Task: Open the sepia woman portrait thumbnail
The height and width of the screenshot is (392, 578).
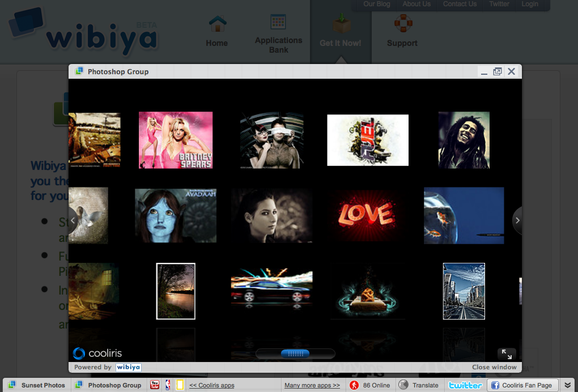Action: pyautogui.click(x=271, y=215)
